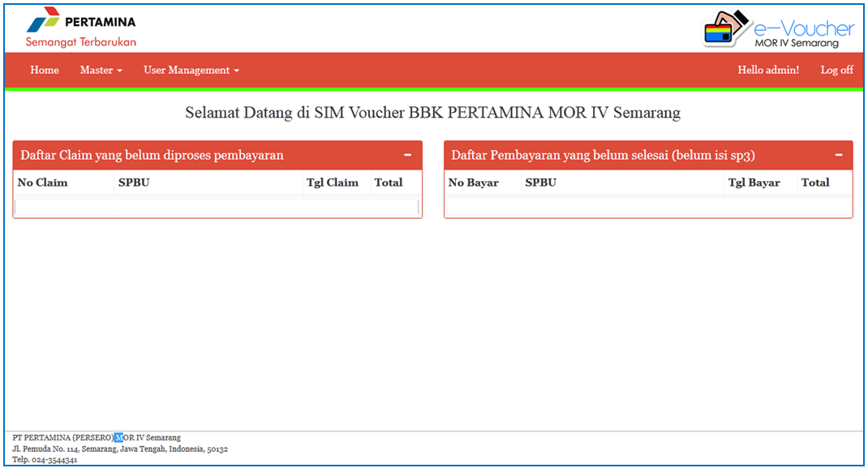Click the Selamat Datang welcome heading
This screenshot has width=868, height=468.
(433, 112)
